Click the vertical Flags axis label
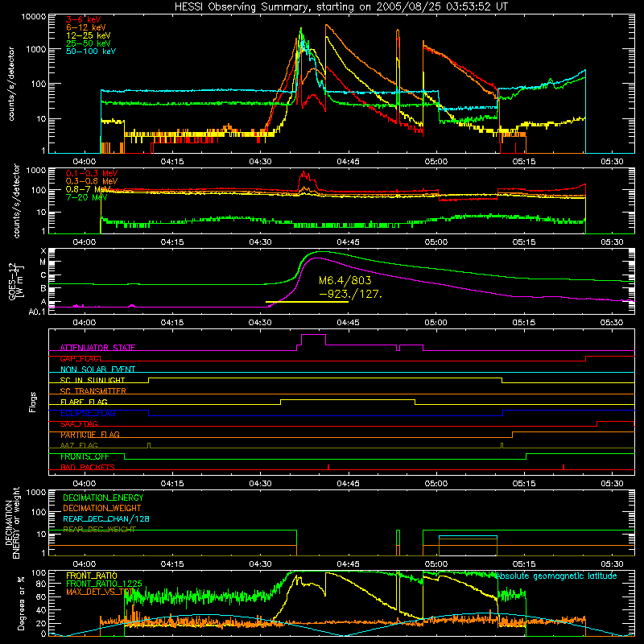This screenshot has width=644, height=644. point(33,402)
